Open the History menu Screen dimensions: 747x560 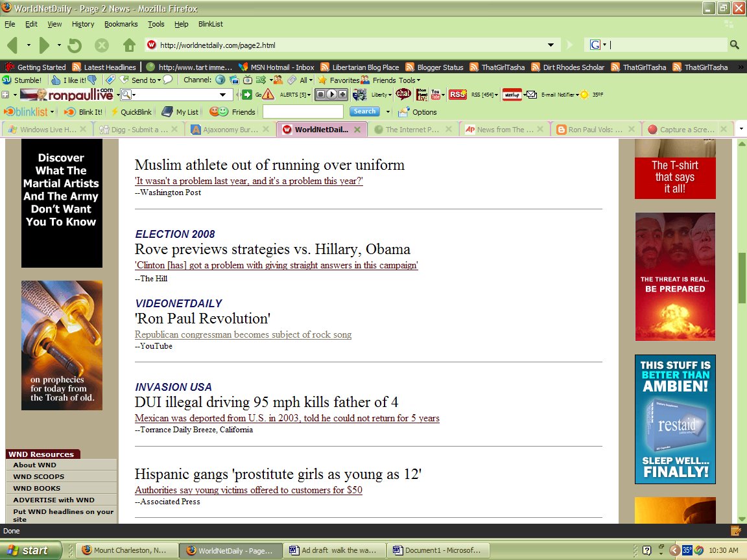pos(83,24)
